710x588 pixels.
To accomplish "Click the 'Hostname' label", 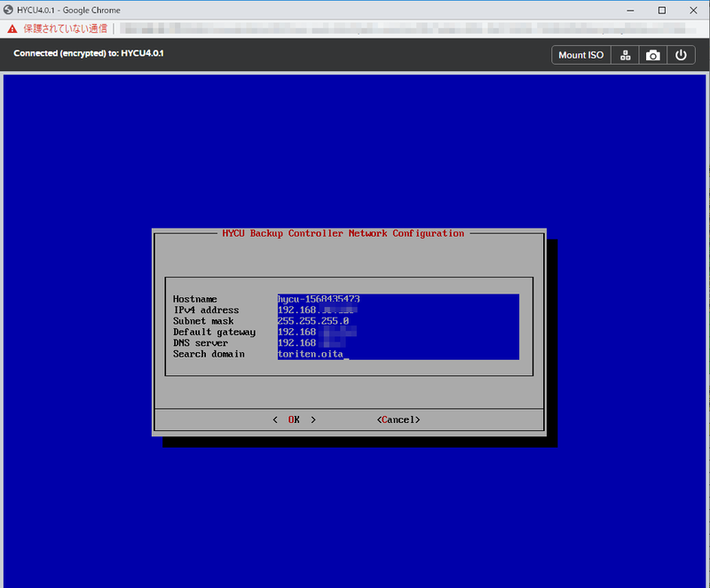I will tap(195, 299).
